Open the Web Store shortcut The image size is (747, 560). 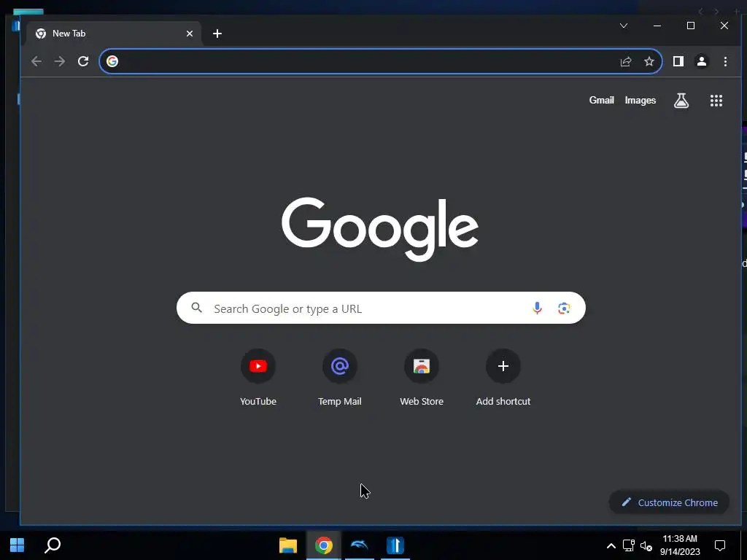click(422, 378)
